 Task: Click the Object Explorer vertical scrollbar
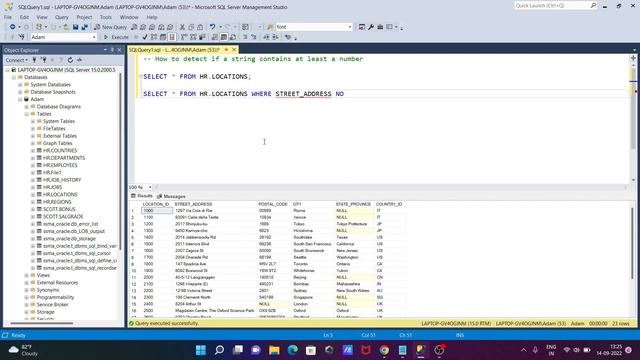tap(120, 161)
